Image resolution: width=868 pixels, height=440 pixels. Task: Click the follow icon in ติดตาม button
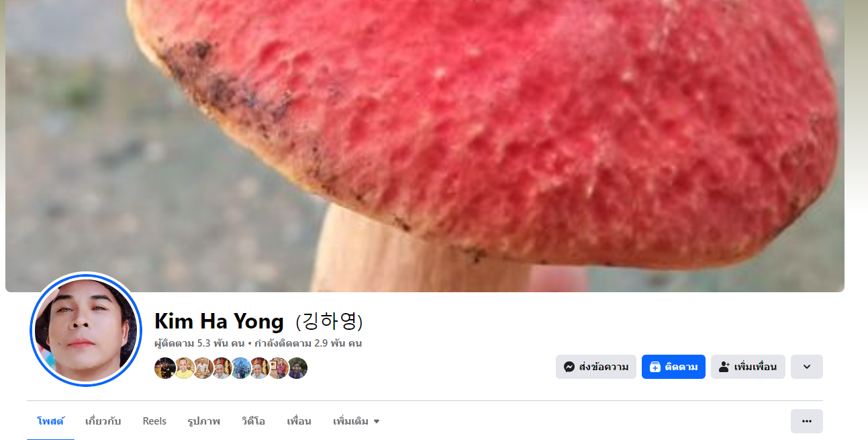(655, 367)
